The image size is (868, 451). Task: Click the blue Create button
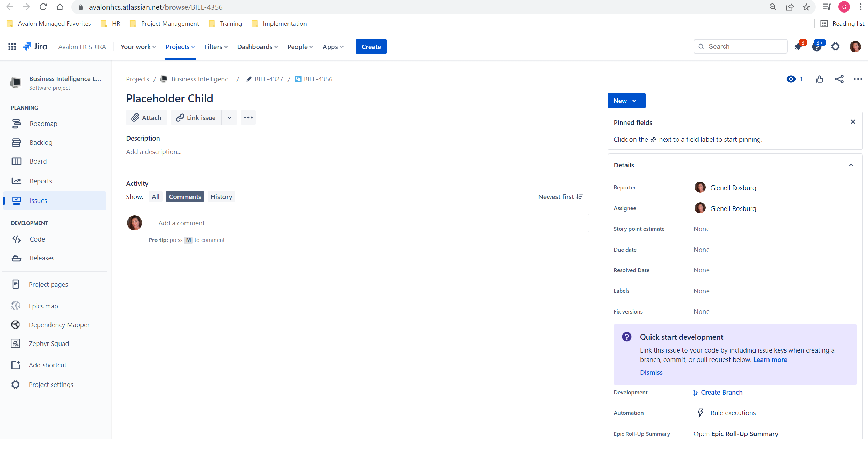click(x=371, y=47)
